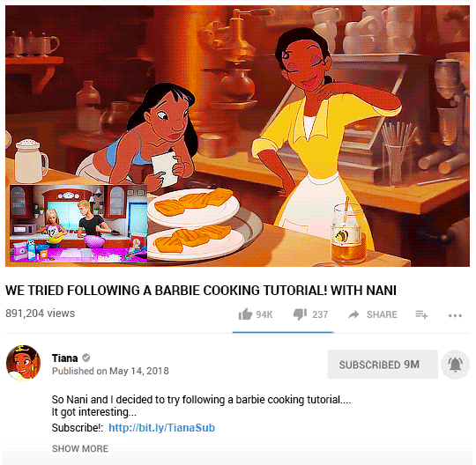Click the 237 dislike count

click(x=320, y=314)
